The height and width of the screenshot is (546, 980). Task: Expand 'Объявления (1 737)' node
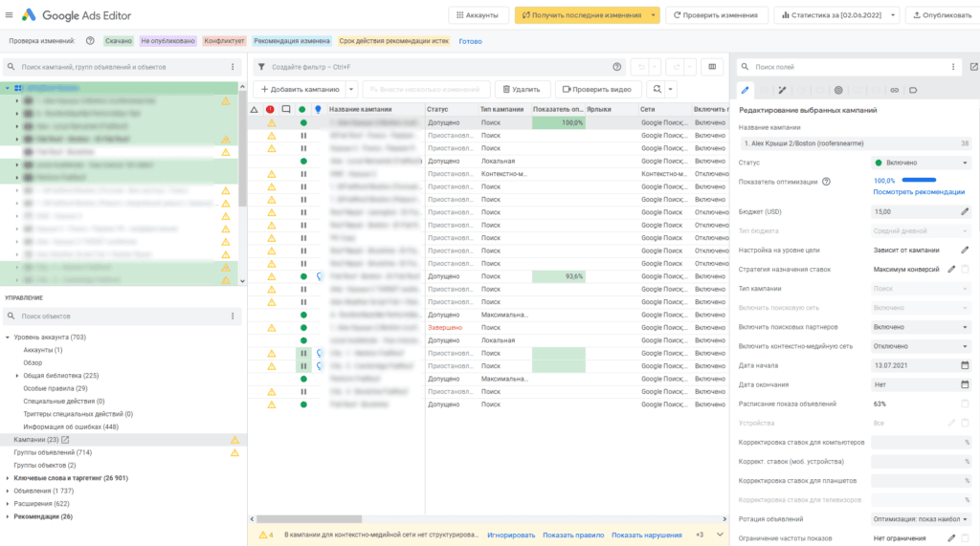[x=8, y=491]
